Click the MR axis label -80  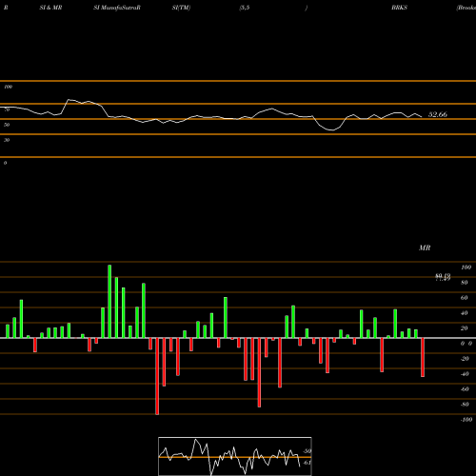[x=465, y=405]
